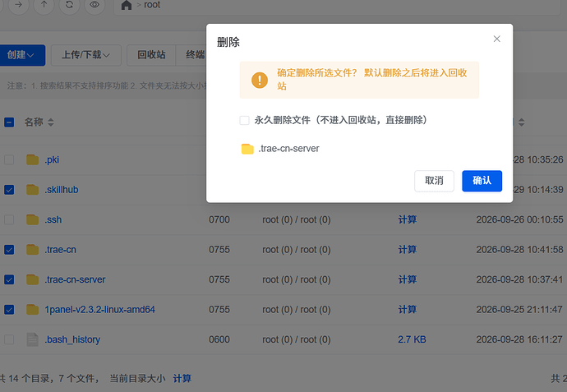This screenshot has width=567, height=392.
Task: Click the up-directory arrow icon
Action: coord(44,5)
